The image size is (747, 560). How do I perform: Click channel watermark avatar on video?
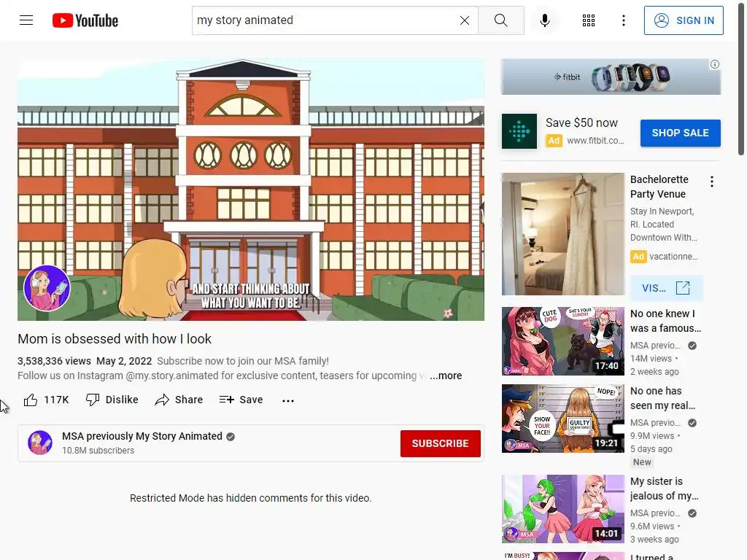point(47,288)
